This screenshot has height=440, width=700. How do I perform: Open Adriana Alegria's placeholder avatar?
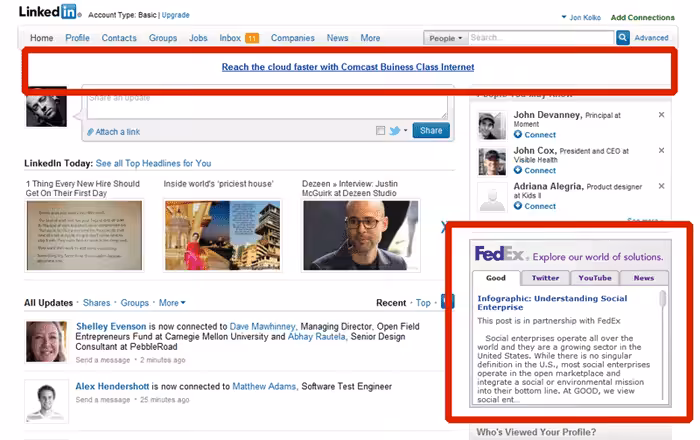tap(492, 197)
